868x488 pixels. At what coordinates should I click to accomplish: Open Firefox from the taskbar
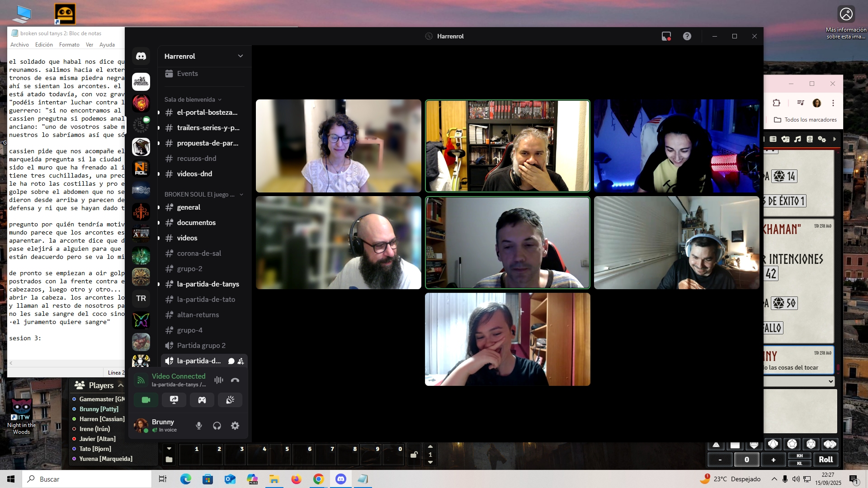pyautogui.click(x=296, y=479)
